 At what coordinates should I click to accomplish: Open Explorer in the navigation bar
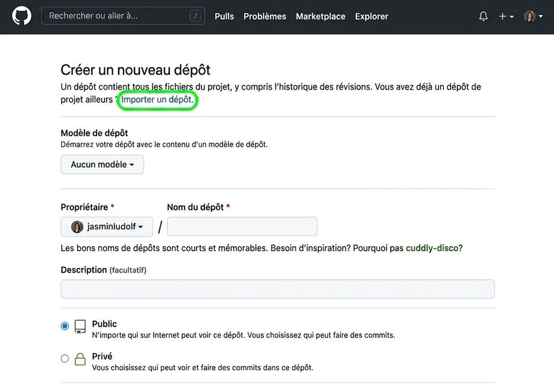[371, 16]
